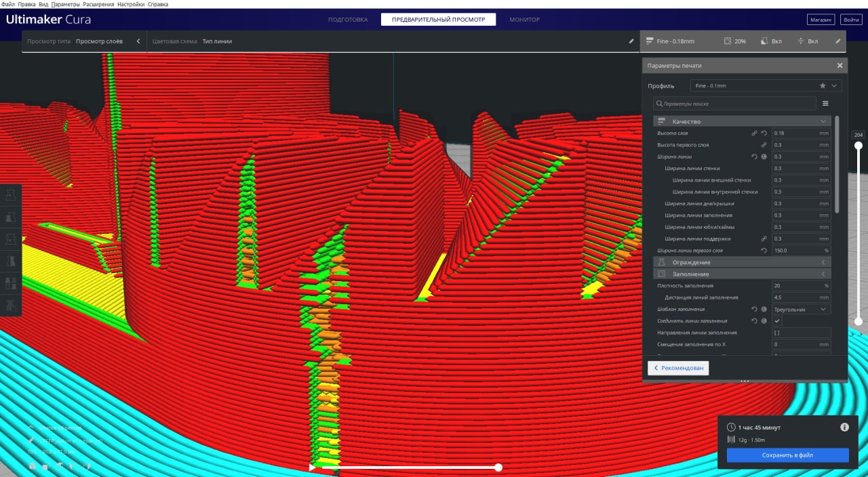
Task: Click the upper handle of layer slider
Action: click(859, 146)
